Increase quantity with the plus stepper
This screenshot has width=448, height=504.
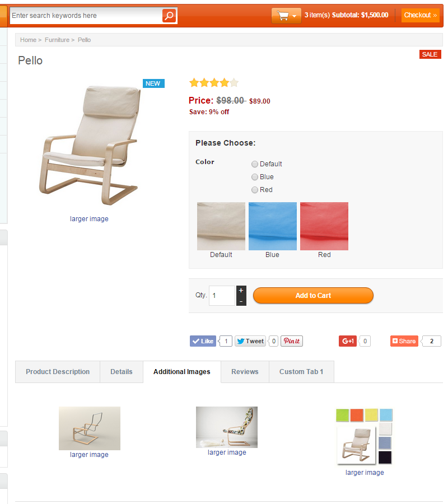(x=241, y=291)
